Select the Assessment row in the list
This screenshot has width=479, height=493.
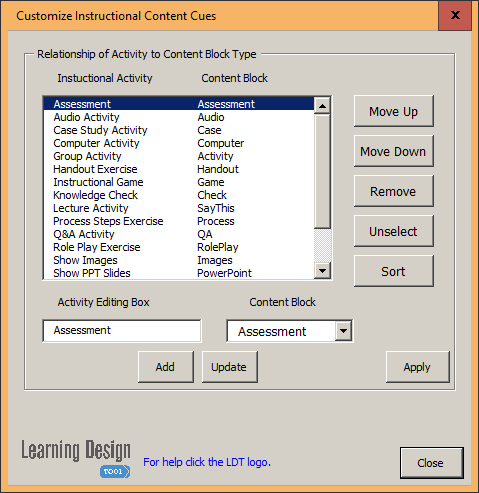pyautogui.click(x=179, y=104)
